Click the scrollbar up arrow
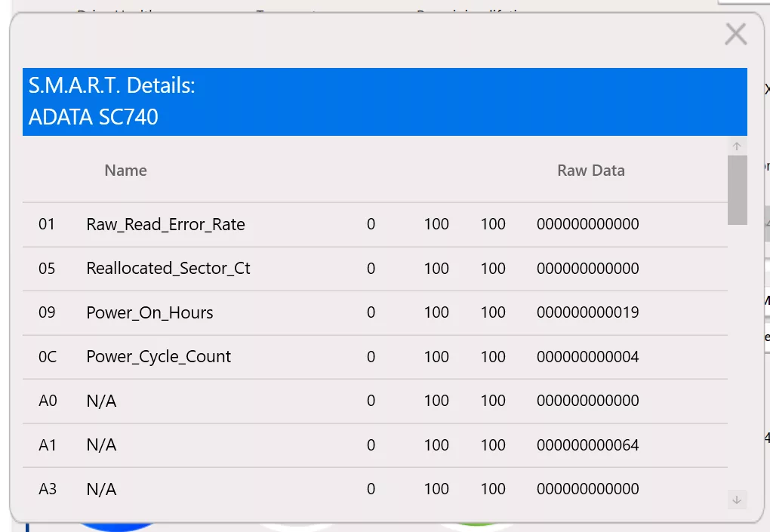 (737, 146)
